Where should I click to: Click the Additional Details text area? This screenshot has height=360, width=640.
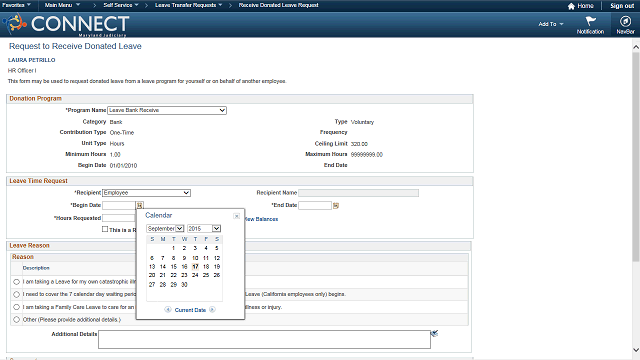pos(264,340)
